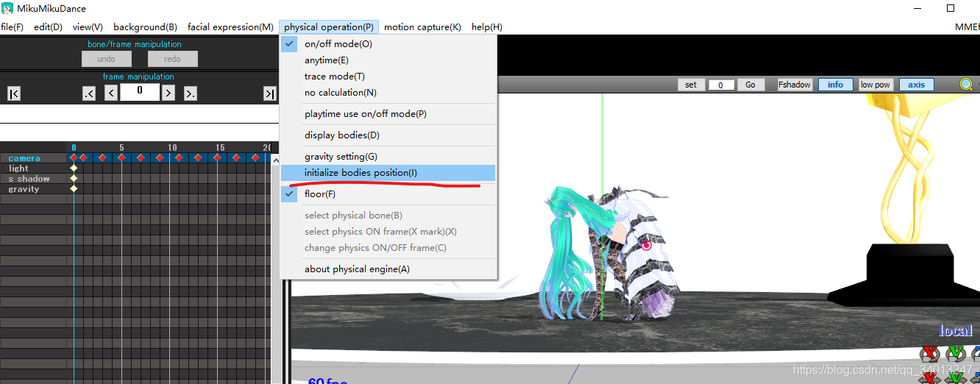Click initialize bodies position(I)
This screenshot has height=384, width=980.
[388, 173]
